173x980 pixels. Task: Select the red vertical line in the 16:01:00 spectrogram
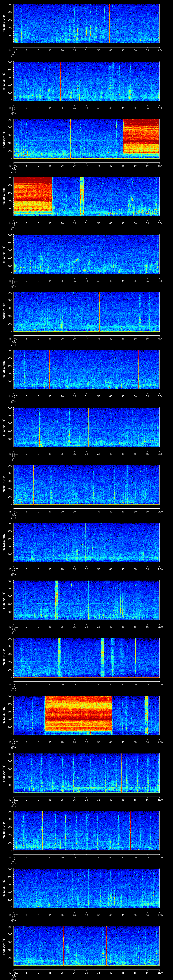tap(109, 24)
